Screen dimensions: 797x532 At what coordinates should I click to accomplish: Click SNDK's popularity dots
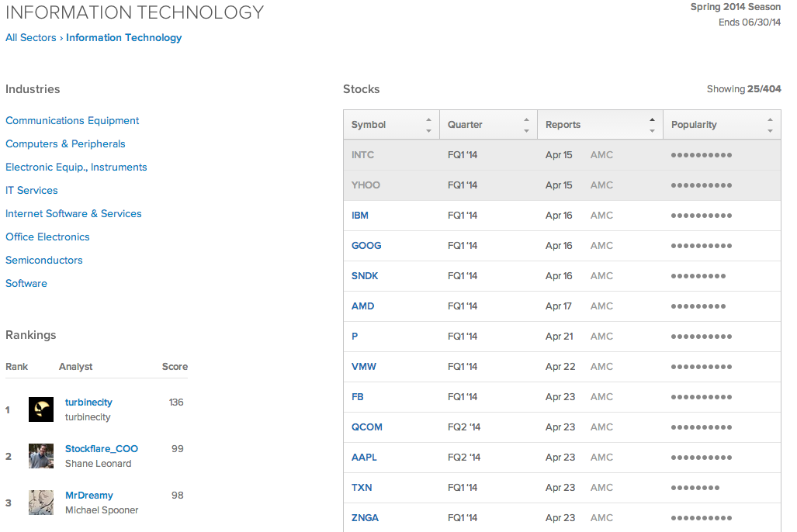[x=698, y=276]
